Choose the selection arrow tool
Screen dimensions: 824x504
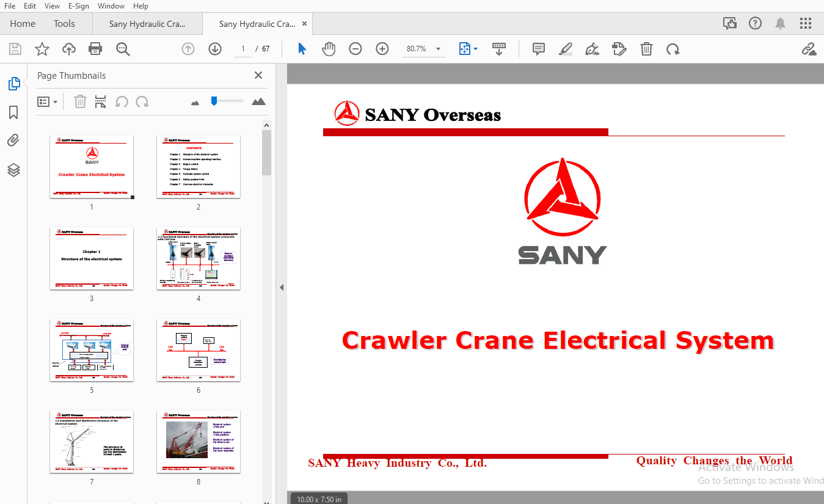[302, 49]
